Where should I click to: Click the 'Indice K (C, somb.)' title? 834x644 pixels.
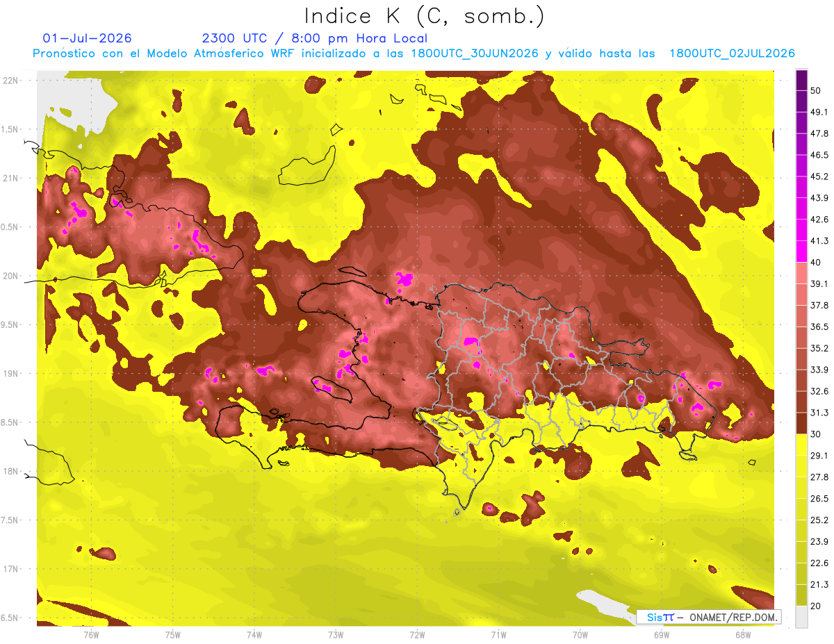click(424, 16)
